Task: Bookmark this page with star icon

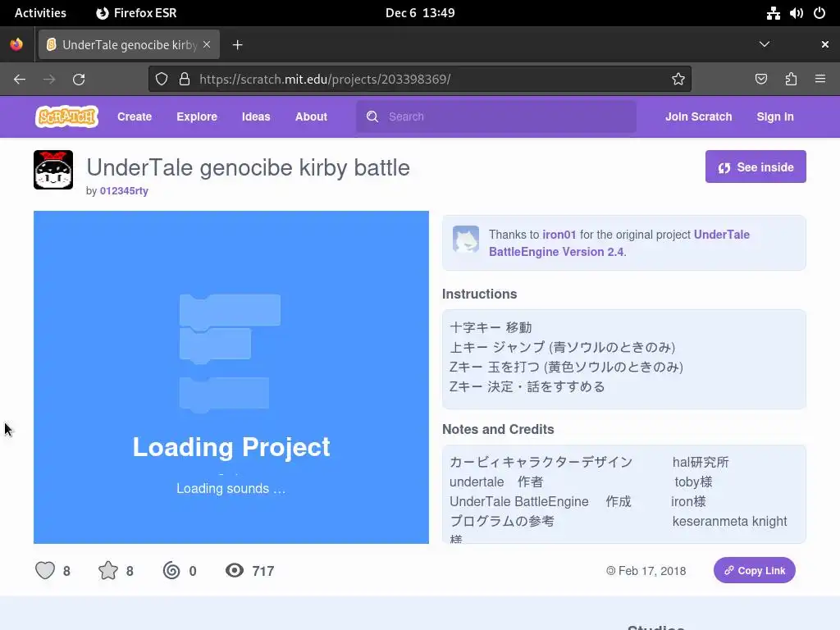Action: 678,80
